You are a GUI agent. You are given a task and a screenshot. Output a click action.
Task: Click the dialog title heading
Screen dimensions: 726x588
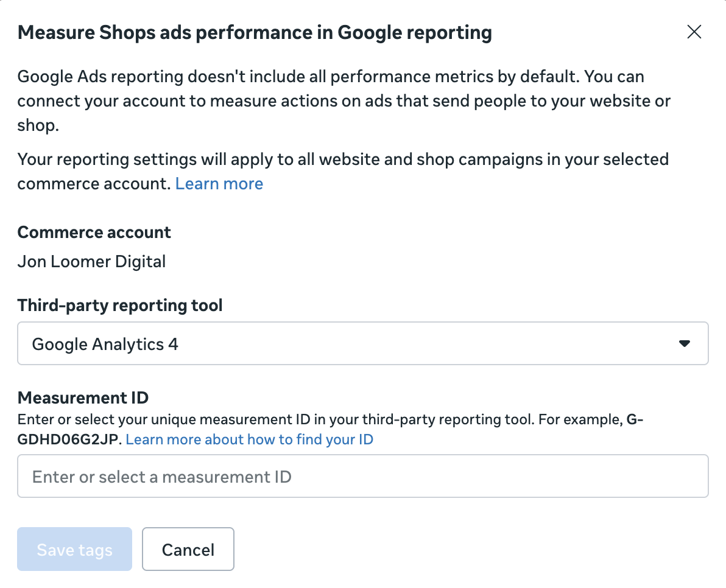(255, 33)
